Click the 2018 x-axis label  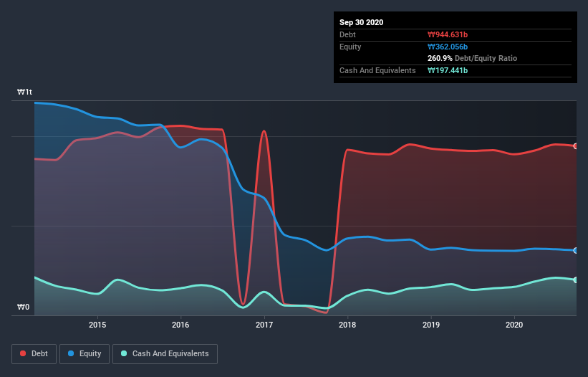347,325
